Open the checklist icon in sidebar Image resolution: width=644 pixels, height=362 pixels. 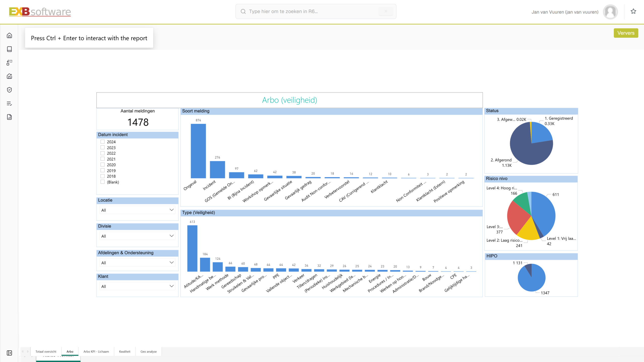tap(9, 103)
